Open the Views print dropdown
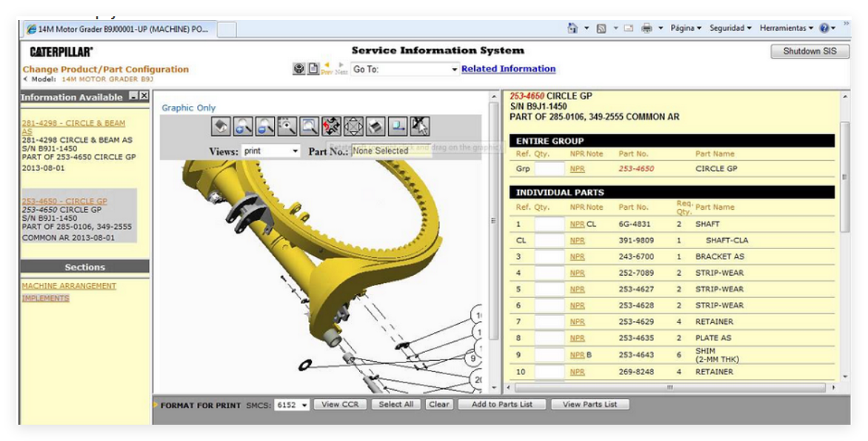 [271, 150]
